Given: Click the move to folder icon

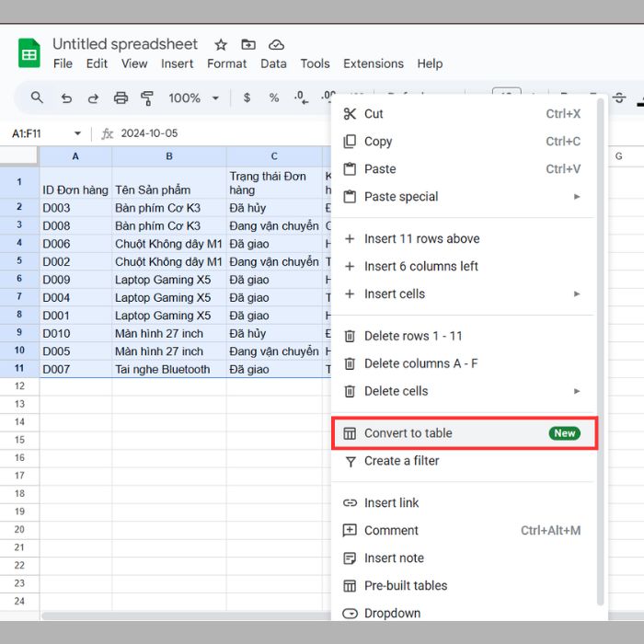Looking at the screenshot, I should coord(248,44).
